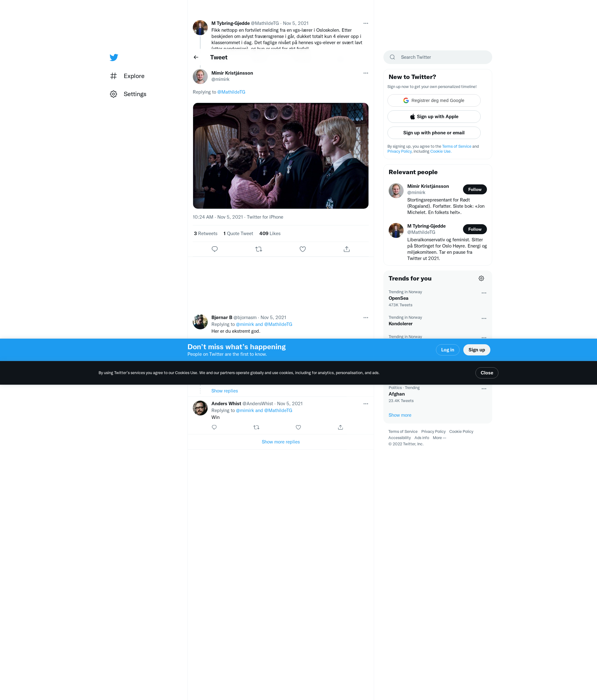This screenshot has height=700, width=597.
Task: Open Explore from the sidebar
Action: 127,76
